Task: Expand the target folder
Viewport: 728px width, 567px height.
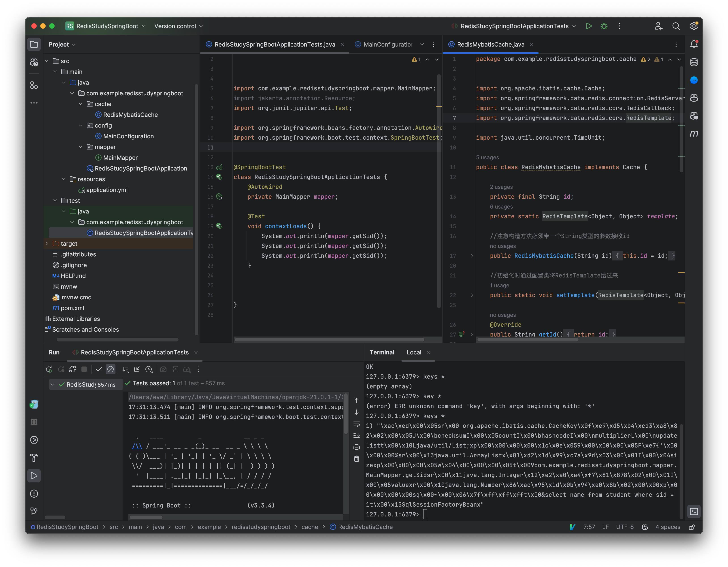Action: point(46,244)
